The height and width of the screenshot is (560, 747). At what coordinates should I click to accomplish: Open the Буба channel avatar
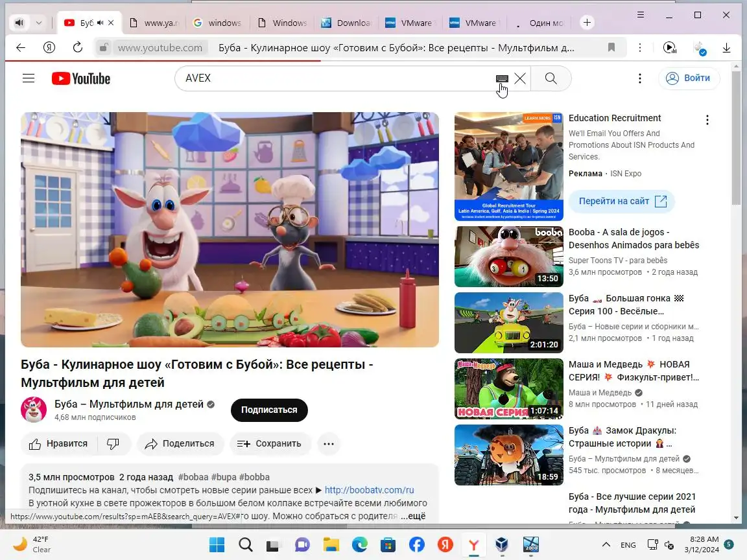coord(34,410)
